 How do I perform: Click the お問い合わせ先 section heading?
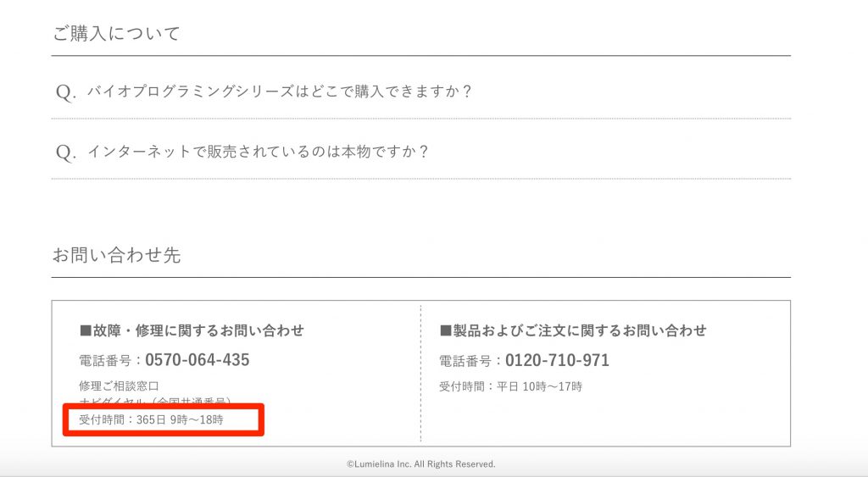click(116, 255)
